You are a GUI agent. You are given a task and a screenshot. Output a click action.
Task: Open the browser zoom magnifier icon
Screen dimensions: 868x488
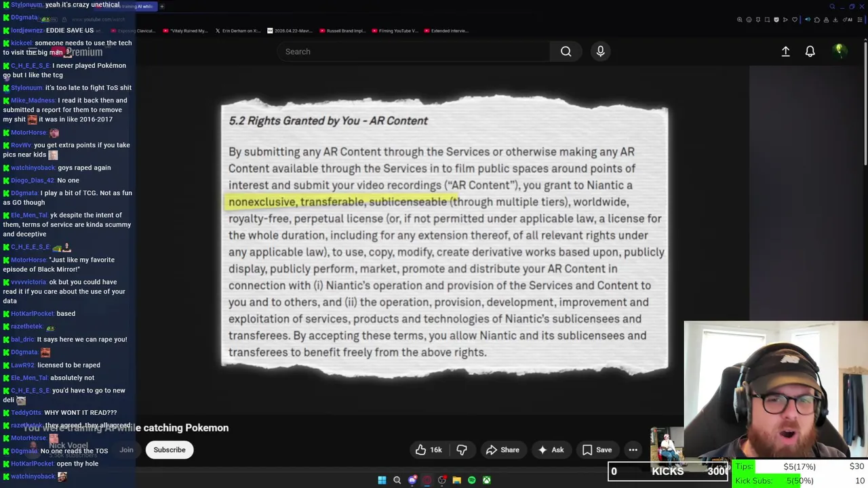pyautogui.click(x=740, y=20)
